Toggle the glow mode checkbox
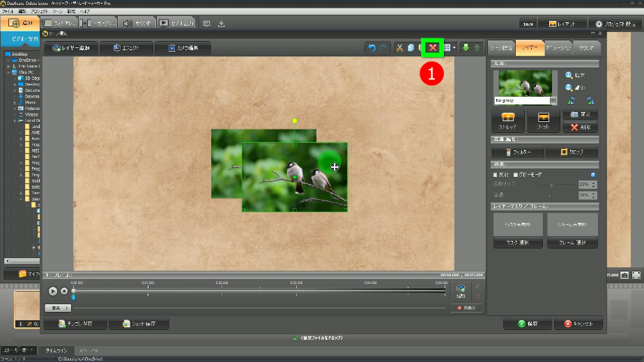 click(514, 174)
